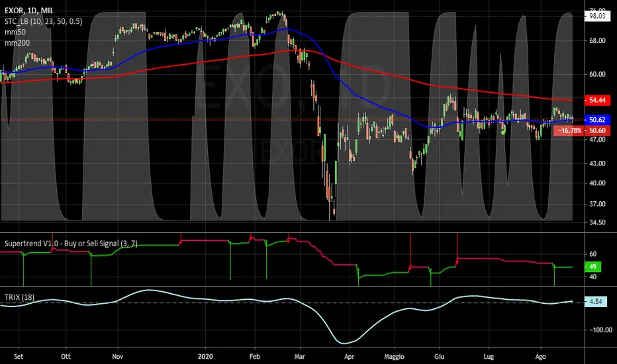Click the Supertrend V1.0 Buy or Sell Signal label
Screen dimensions: 617x364
click(x=71, y=244)
